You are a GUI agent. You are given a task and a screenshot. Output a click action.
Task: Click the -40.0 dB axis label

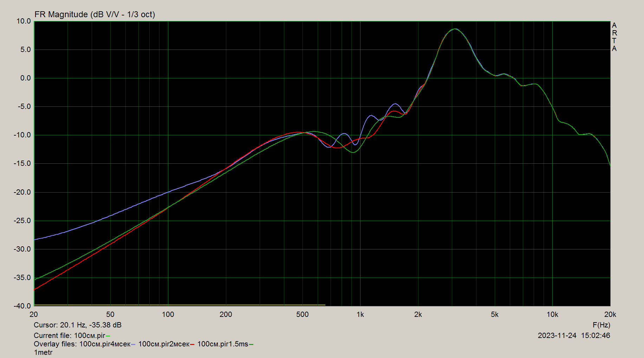click(22, 306)
